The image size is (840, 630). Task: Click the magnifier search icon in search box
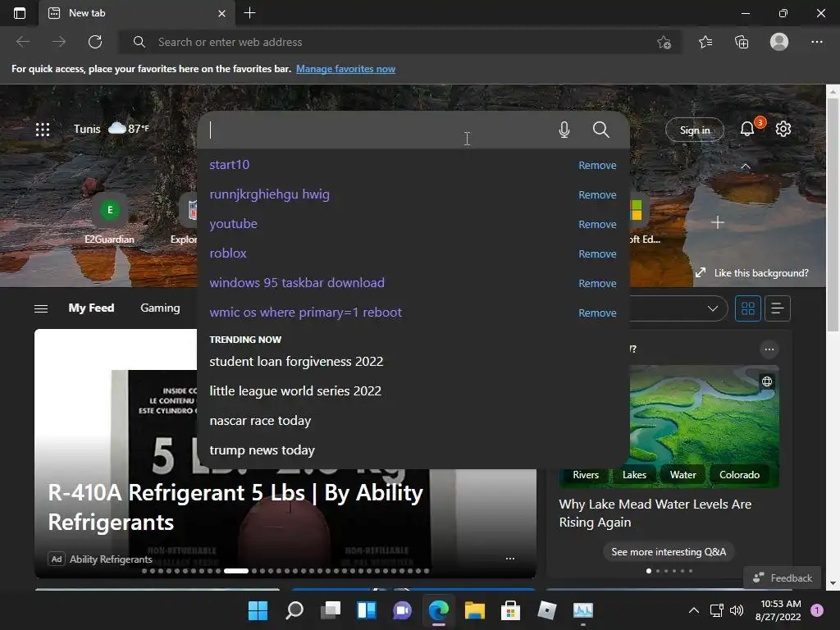point(601,130)
